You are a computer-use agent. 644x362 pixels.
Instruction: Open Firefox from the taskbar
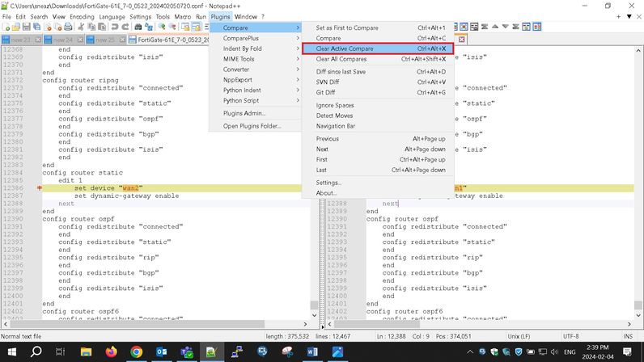coord(110,351)
